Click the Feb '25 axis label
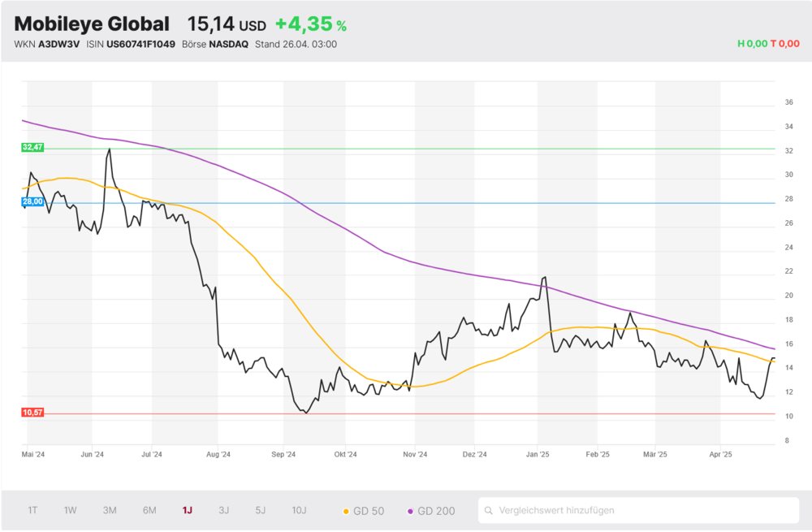The height and width of the screenshot is (532, 812). 598,454
